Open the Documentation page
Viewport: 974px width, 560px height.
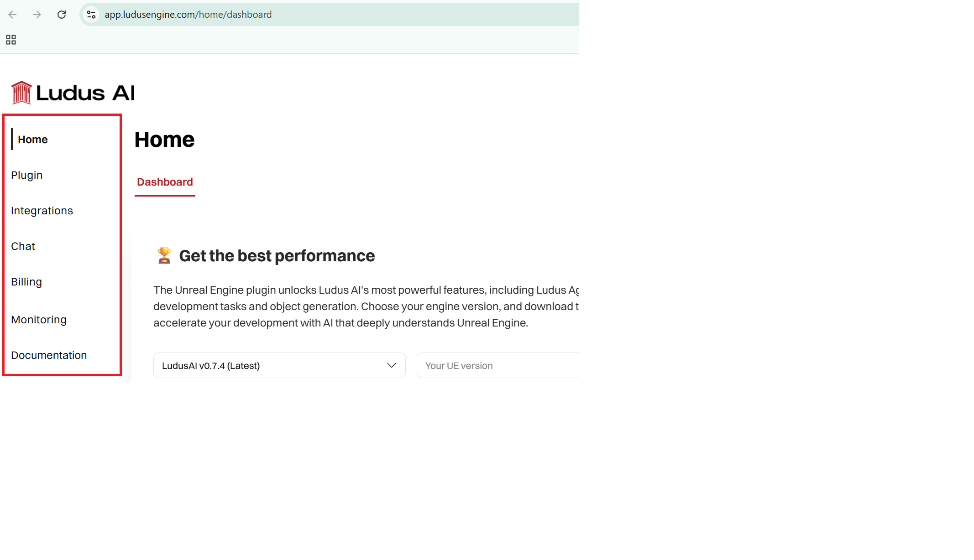tap(49, 355)
